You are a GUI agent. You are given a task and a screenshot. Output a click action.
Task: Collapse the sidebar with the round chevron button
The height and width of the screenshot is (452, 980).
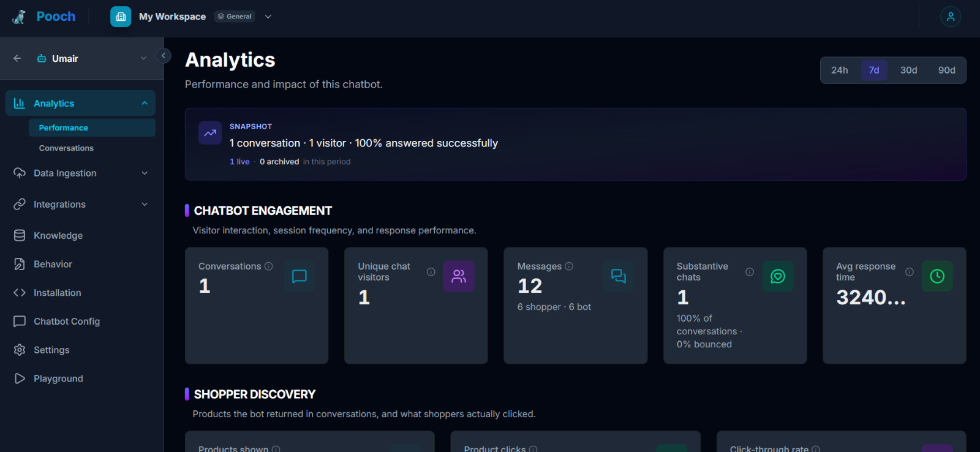click(163, 56)
